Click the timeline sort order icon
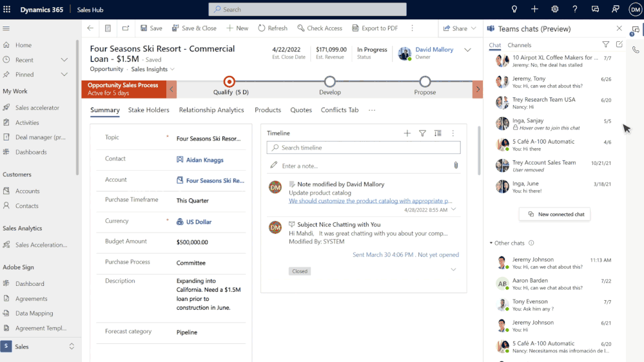Image resolution: width=644 pixels, height=362 pixels. pyautogui.click(x=438, y=133)
